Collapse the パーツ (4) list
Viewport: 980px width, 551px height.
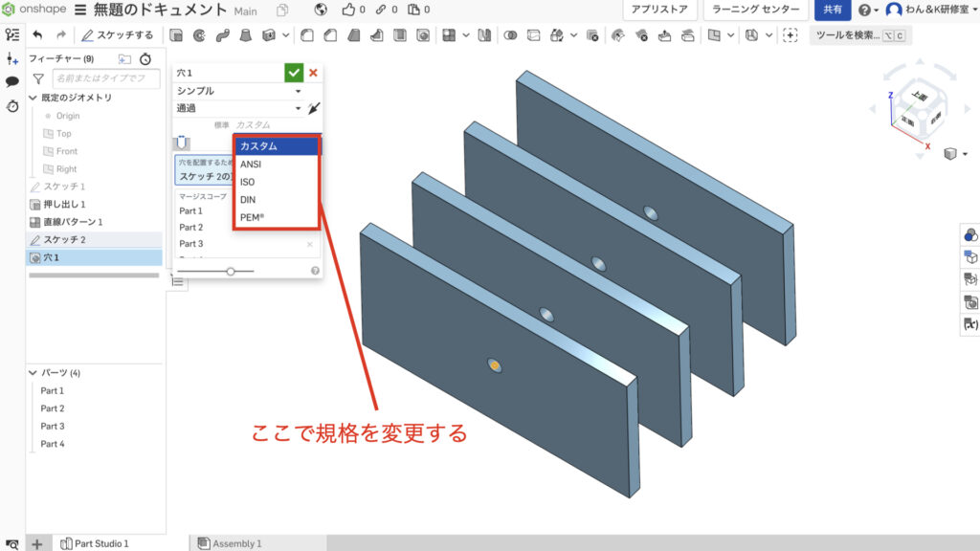click(x=33, y=373)
